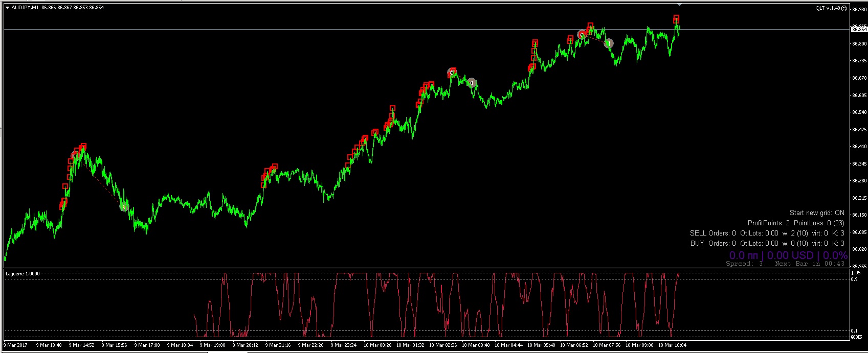The image size is (868, 353).
Task: Click the SELL Orders status line
Action: pos(767,233)
